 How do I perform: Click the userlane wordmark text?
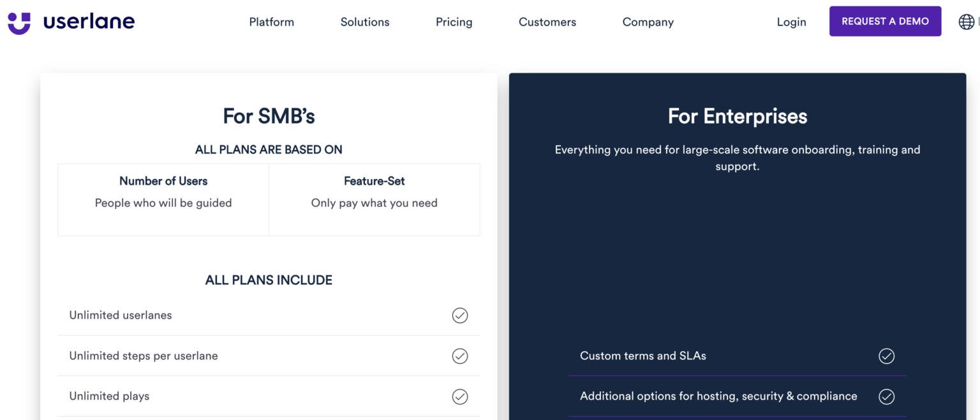coord(88,21)
